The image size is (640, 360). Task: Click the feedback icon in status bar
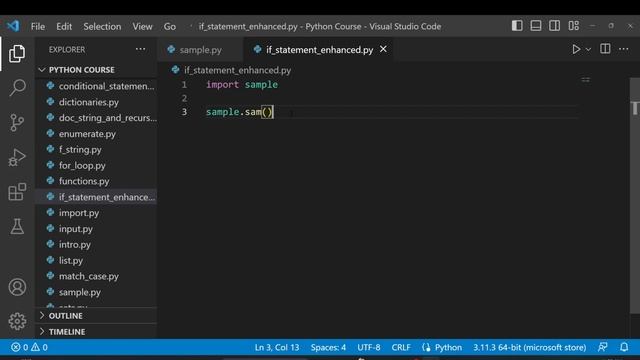point(602,347)
